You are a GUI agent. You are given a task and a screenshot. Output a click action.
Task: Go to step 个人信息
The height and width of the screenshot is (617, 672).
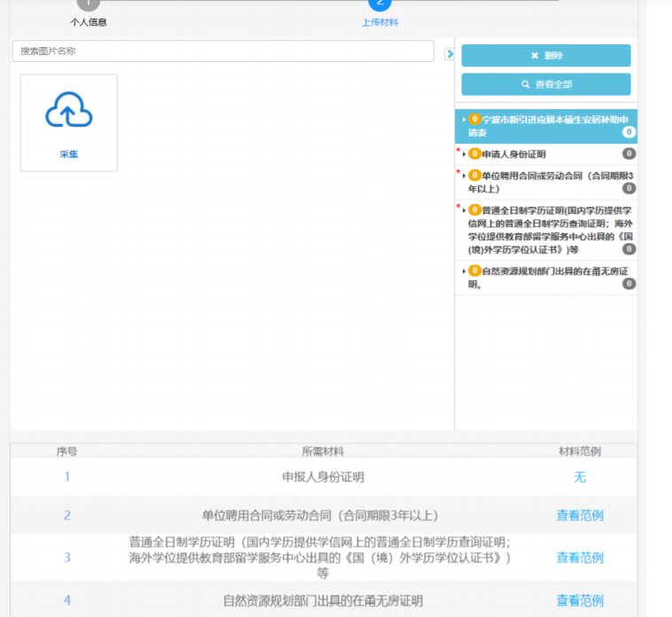point(89,22)
